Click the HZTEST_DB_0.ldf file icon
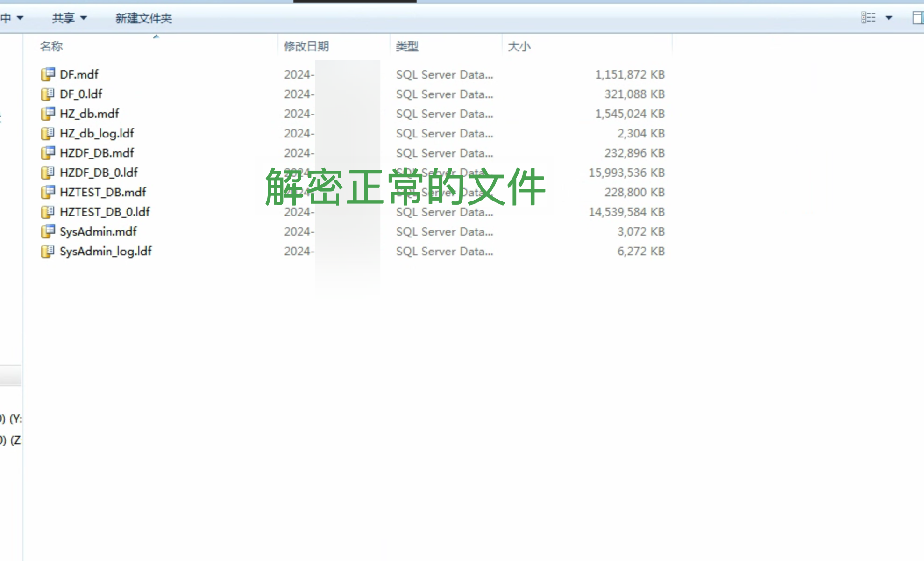Viewport: 924px width, 561px height. coord(48,212)
